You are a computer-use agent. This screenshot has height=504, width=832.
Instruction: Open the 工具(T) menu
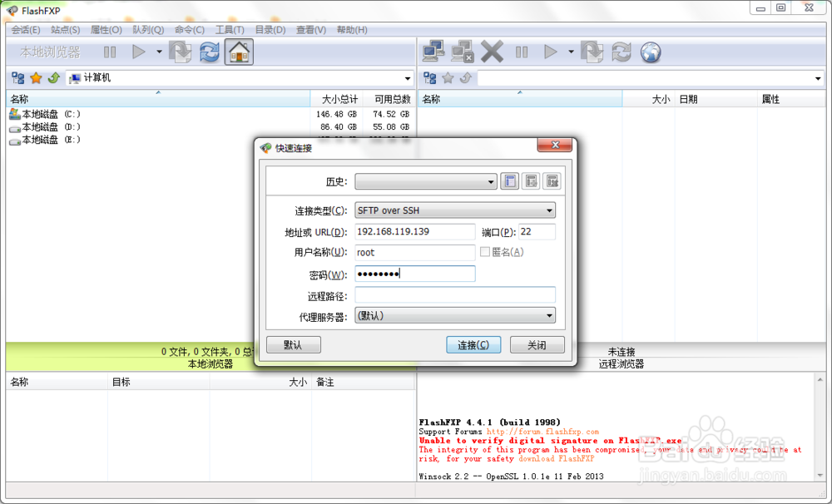[230, 30]
